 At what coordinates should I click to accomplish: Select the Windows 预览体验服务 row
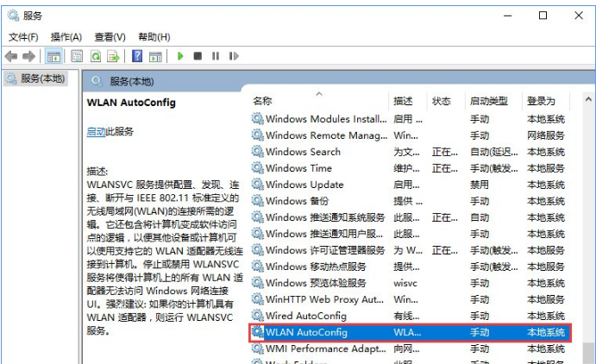click(x=410, y=283)
